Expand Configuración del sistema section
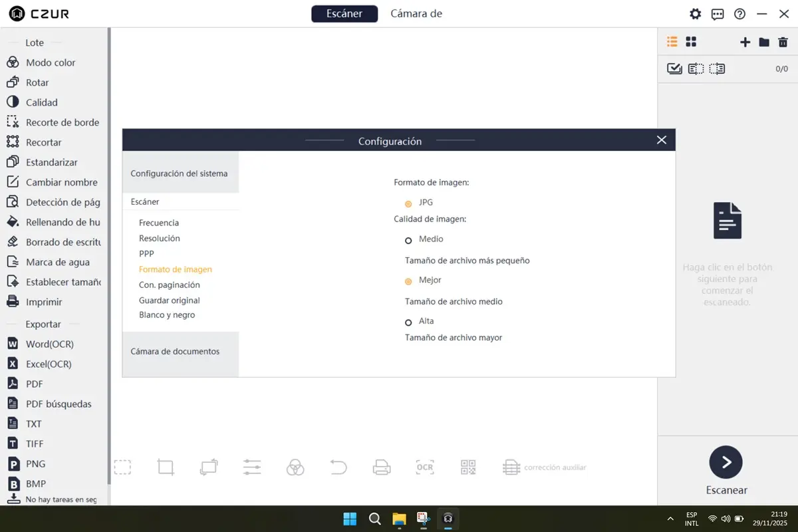798x532 pixels. [x=180, y=174]
